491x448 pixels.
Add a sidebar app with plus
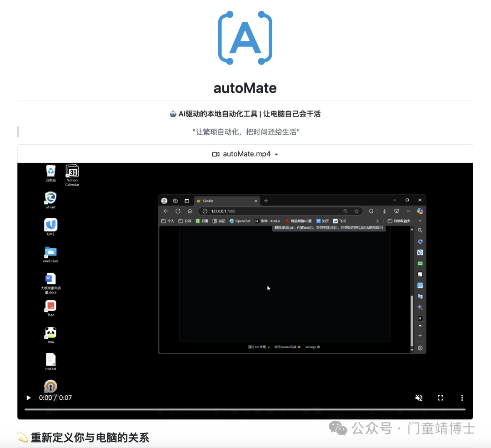click(420, 336)
